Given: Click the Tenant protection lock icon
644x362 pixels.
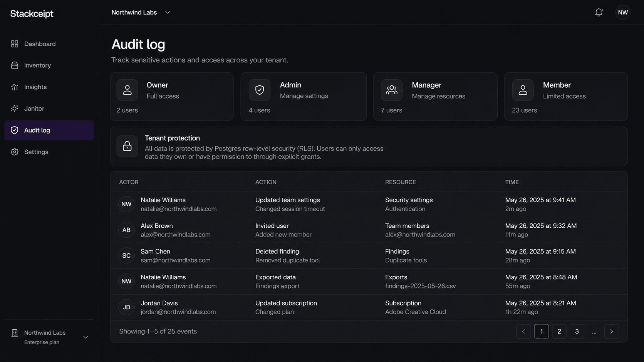Looking at the screenshot, I should (127, 146).
